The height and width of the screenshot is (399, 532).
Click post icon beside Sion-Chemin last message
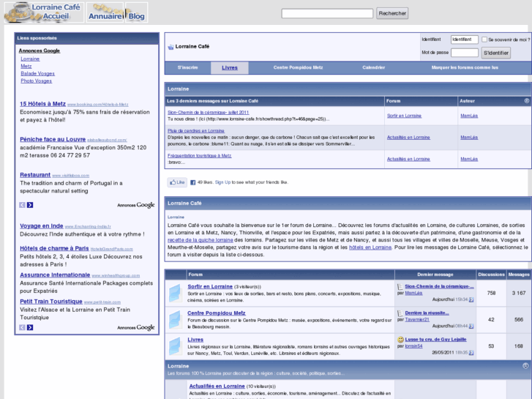[400, 286]
